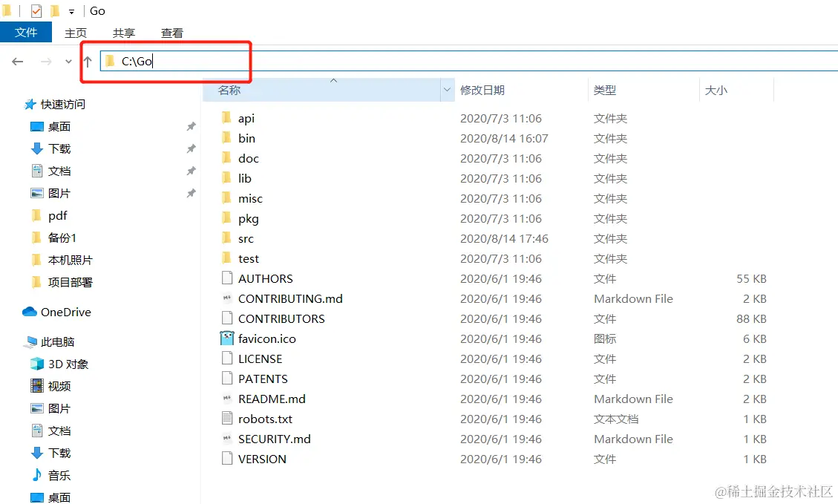Open the 主页 ribbon tab
The image size is (838, 504).
coord(76,33)
